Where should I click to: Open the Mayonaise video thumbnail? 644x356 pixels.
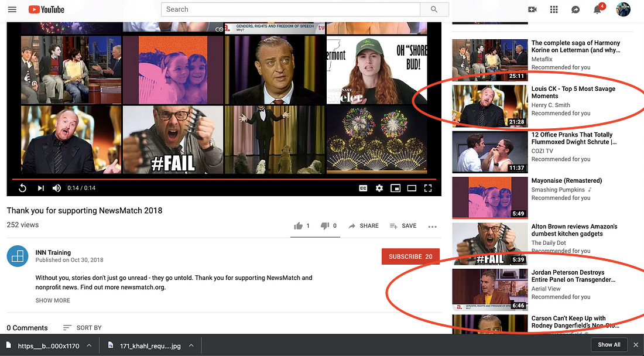coord(490,198)
